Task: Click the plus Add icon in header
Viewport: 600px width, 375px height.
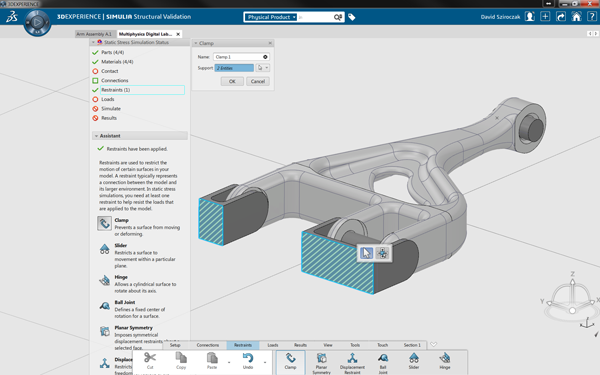Action: tap(545, 16)
